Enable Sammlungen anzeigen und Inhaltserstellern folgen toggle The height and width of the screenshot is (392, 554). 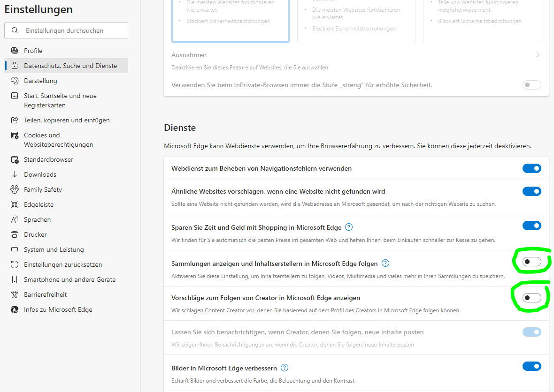click(532, 262)
